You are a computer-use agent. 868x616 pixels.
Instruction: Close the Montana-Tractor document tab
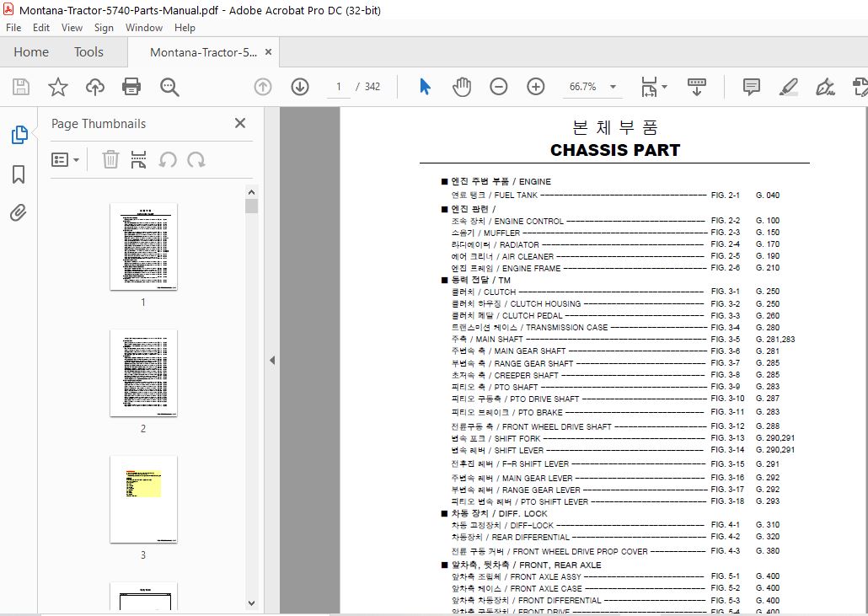[x=269, y=52]
